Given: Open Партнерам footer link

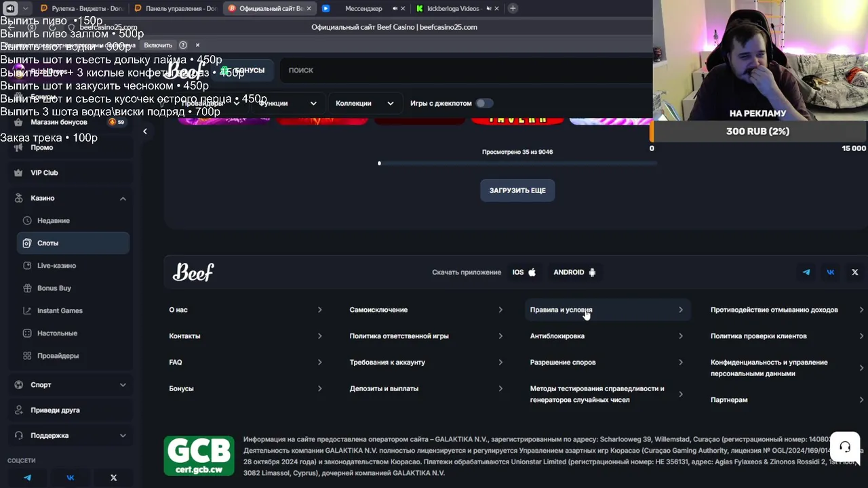Looking at the screenshot, I should click(x=787, y=400).
